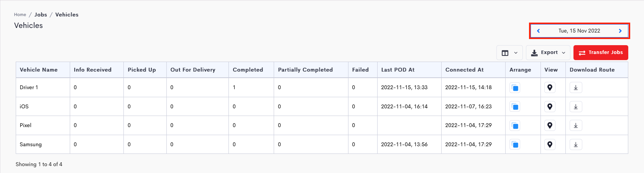
Task: Click the Arrange icon for iOS vehicle
Action: point(515,107)
